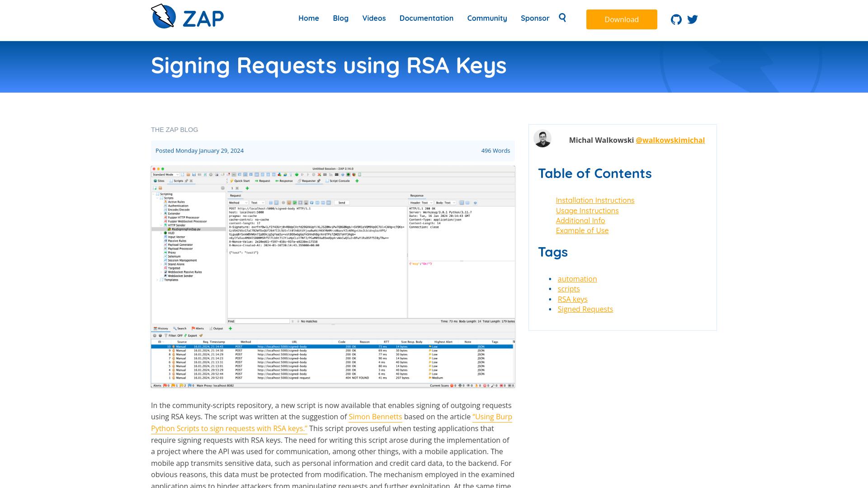
Task: Open the Signed Requests tag
Action: point(585,309)
